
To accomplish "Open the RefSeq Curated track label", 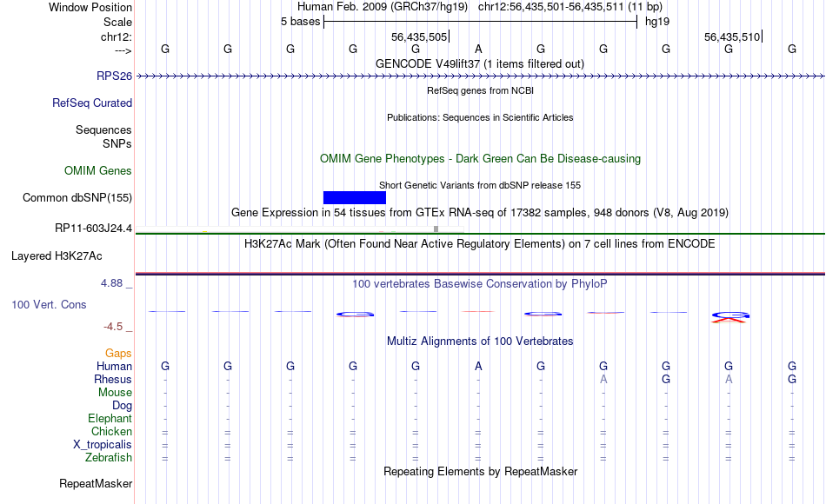I will coord(91,103).
